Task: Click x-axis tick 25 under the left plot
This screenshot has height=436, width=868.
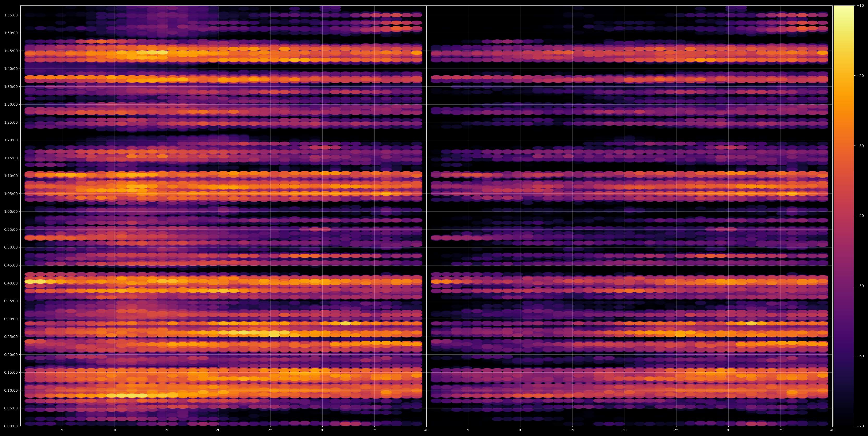Action: (270, 430)
